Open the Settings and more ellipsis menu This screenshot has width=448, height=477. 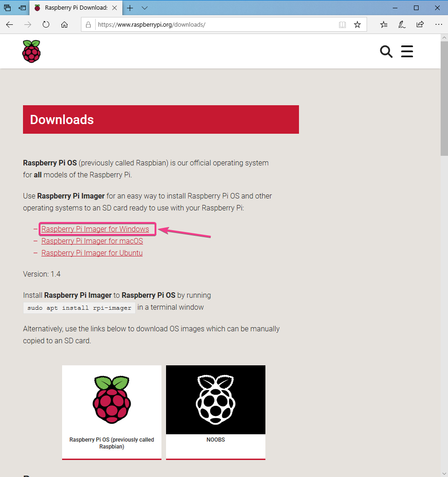[438, 25]
